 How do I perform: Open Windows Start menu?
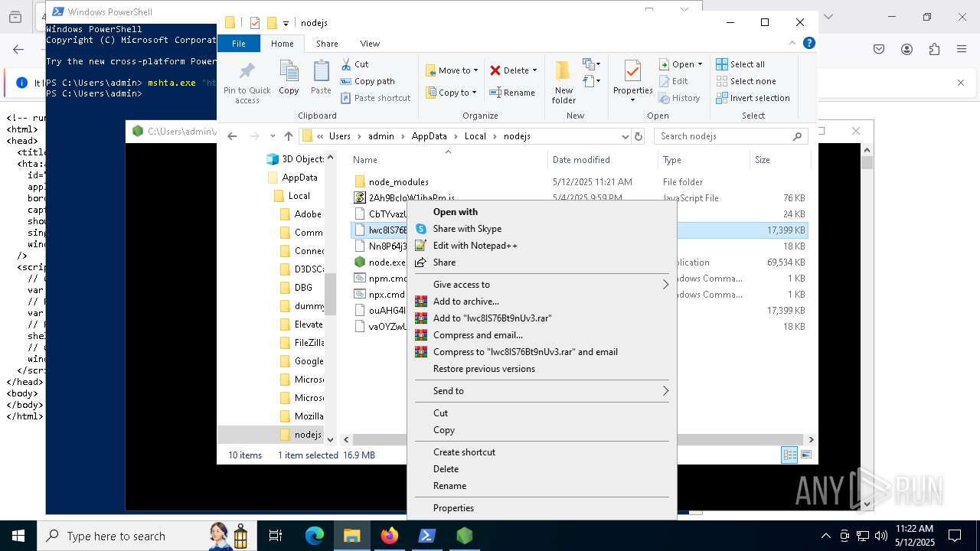click(x=18, y=536)
